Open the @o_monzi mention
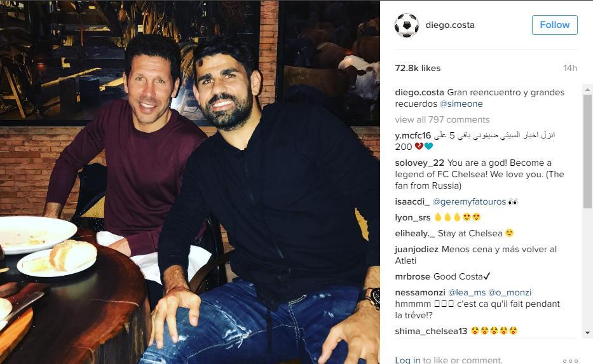 [510, 293]
